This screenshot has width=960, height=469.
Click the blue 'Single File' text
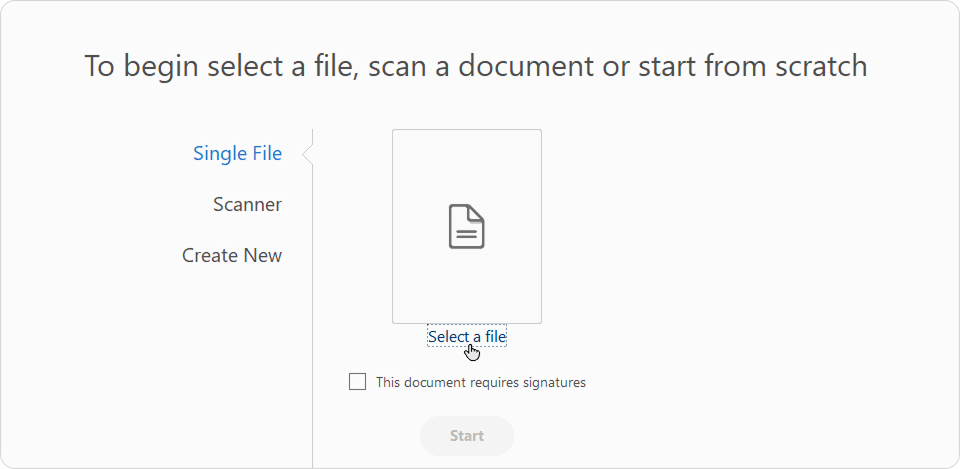coord(237,154)
